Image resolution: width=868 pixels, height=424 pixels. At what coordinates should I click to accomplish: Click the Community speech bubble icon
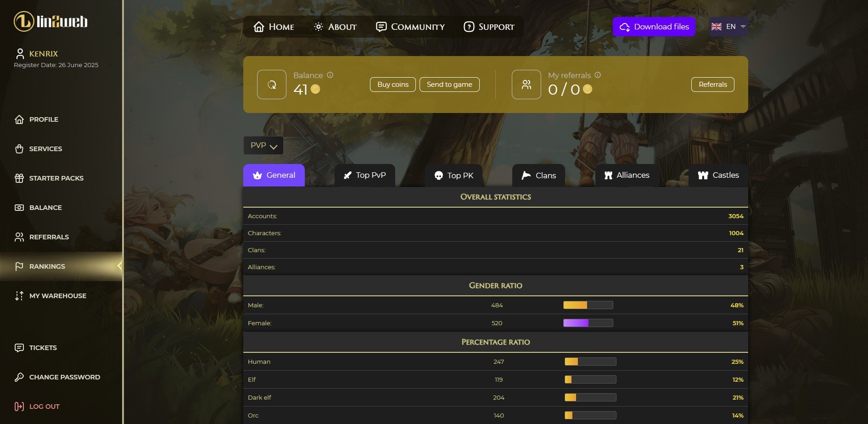point(381,27)
